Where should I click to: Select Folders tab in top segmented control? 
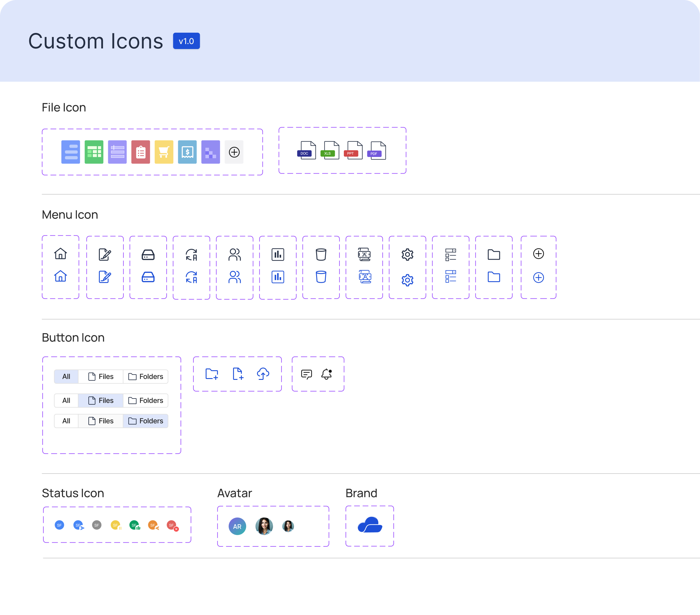click(x=146, y=377)
